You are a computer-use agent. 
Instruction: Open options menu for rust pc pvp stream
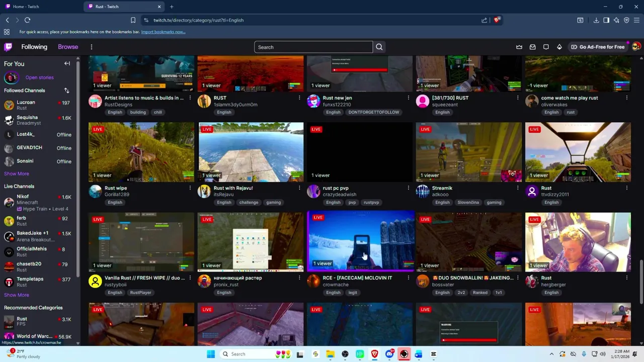coord(409,188)
